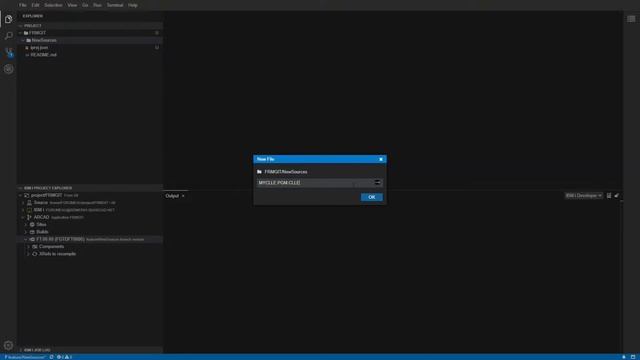Open the Explorer view in the activity bar
The height and width of the screenshot is (360, 640).
click(8, 19)
